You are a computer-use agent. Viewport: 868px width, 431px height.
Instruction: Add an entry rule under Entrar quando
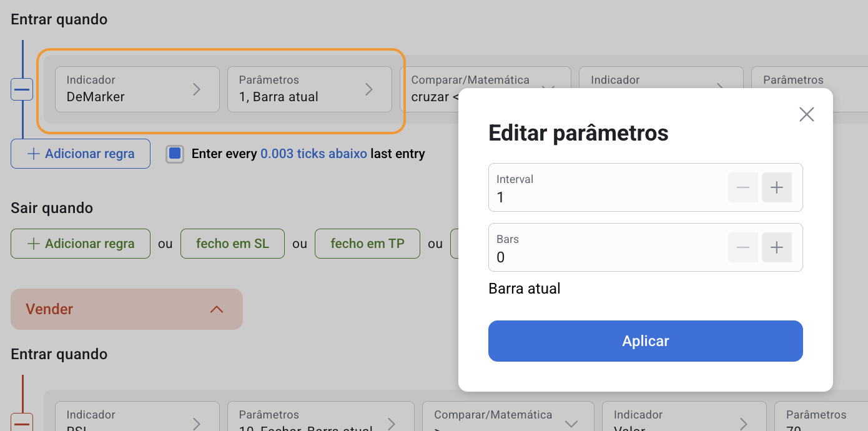(x=81, y=154)
